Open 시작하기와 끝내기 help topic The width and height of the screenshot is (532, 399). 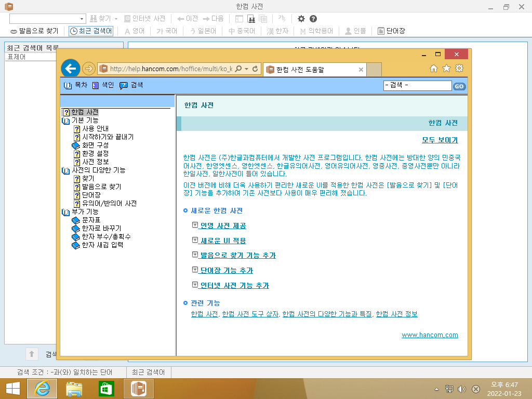click(x=108, y=137)
